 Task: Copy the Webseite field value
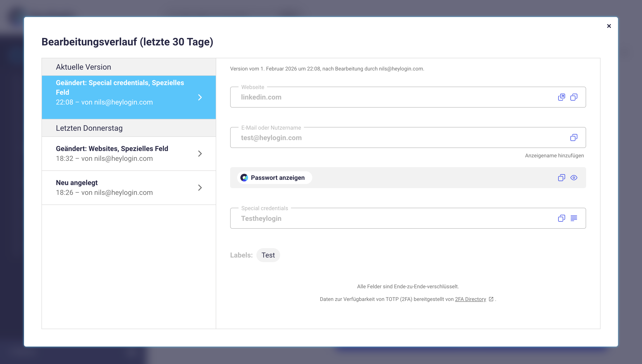pyautogui.click(x=573, y=97)
